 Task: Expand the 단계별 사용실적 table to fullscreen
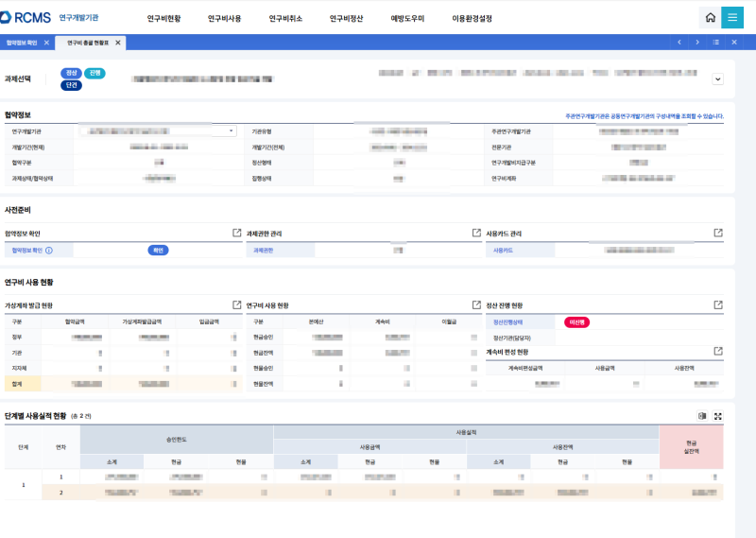coord(718,416)
